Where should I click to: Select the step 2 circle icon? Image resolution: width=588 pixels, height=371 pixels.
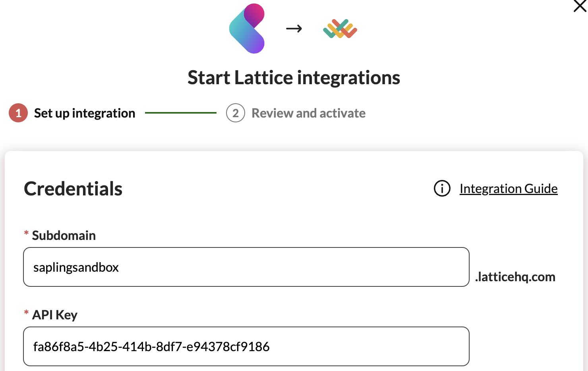point(236,113)
